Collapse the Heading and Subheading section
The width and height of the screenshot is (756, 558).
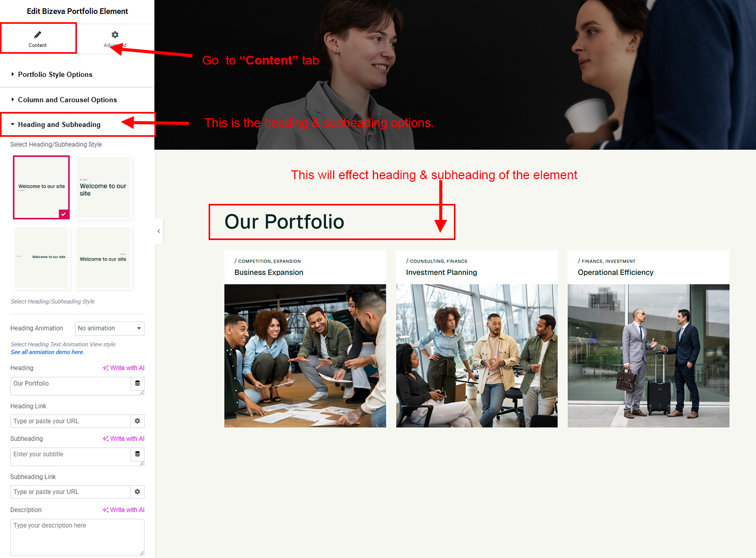(59, 124)
